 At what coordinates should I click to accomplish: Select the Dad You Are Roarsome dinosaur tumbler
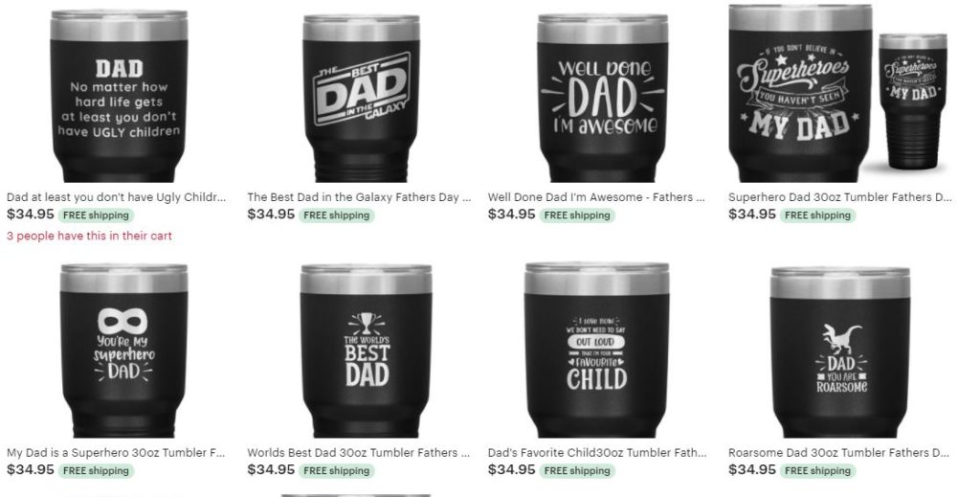pyautogui.click(x=840, y=352)
